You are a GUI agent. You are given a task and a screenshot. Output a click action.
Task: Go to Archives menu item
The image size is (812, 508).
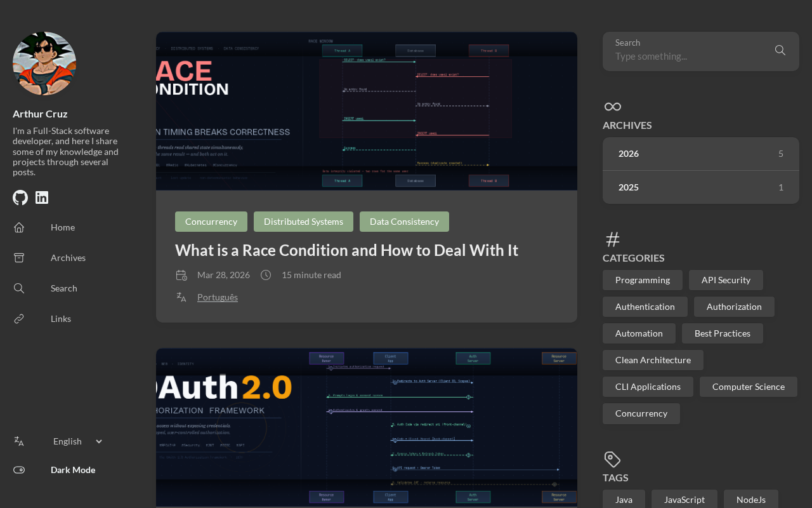(68, 258)
